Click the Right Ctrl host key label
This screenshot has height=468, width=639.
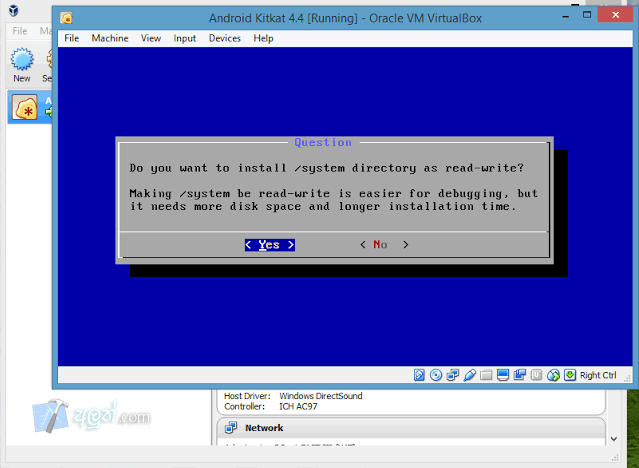598,375
